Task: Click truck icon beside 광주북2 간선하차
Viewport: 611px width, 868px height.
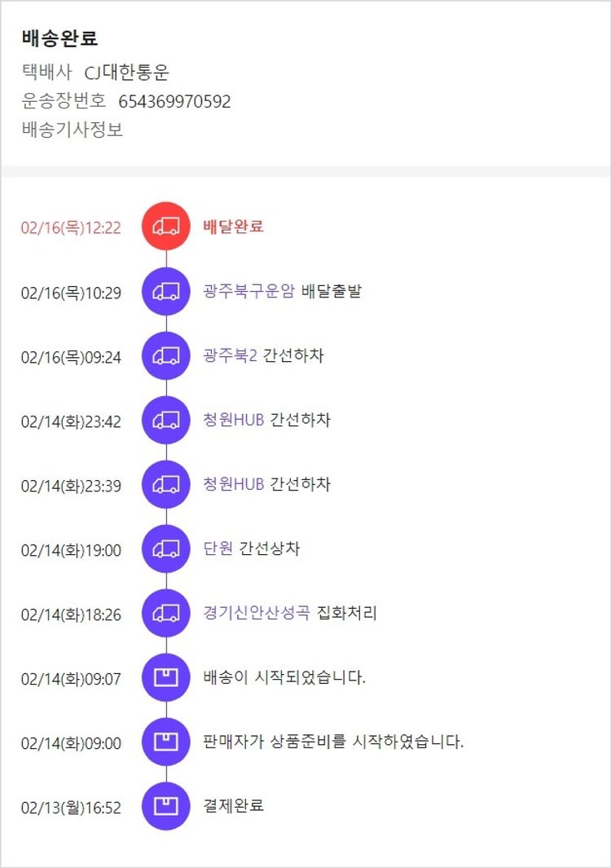Action: point(166,355)
